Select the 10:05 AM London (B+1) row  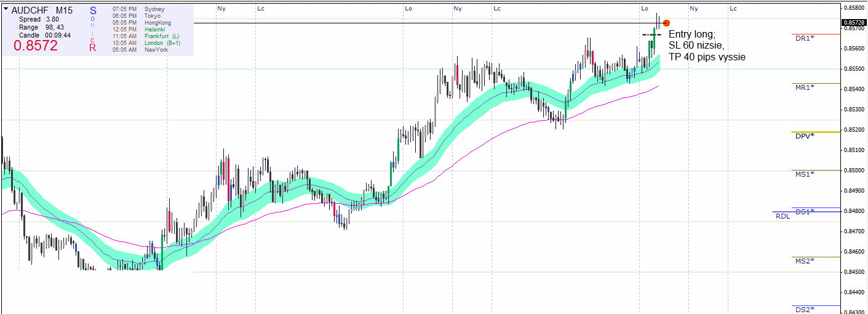click(146, 43)
